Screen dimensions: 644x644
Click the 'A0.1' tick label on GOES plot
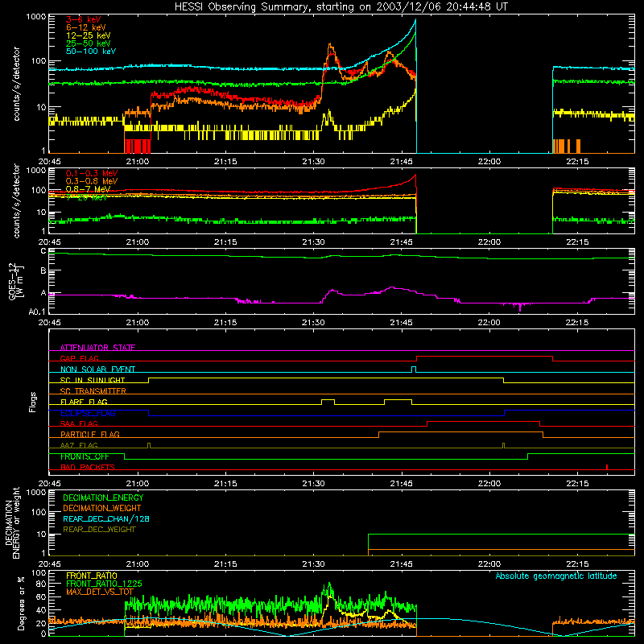(x=37, y=312)
